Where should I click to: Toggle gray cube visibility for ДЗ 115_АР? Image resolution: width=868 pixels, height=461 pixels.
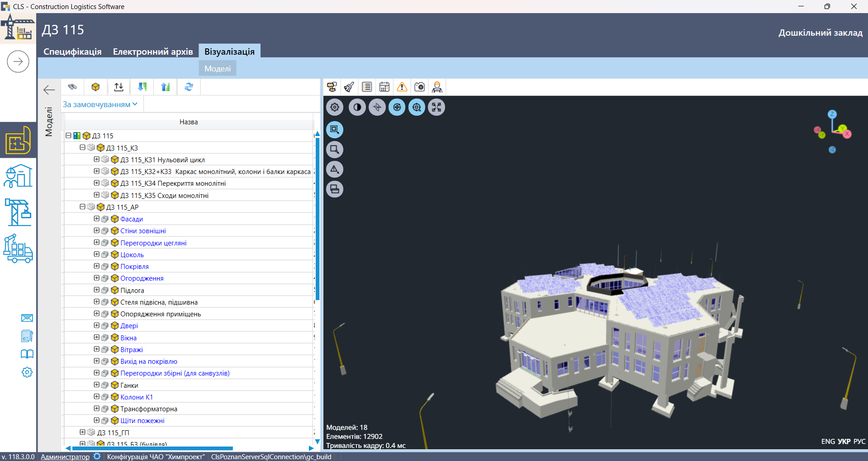tap(91, 207)
